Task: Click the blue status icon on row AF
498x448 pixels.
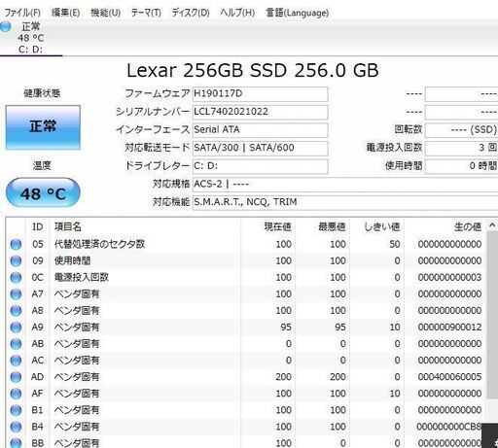Action: [x=16, y=394]
